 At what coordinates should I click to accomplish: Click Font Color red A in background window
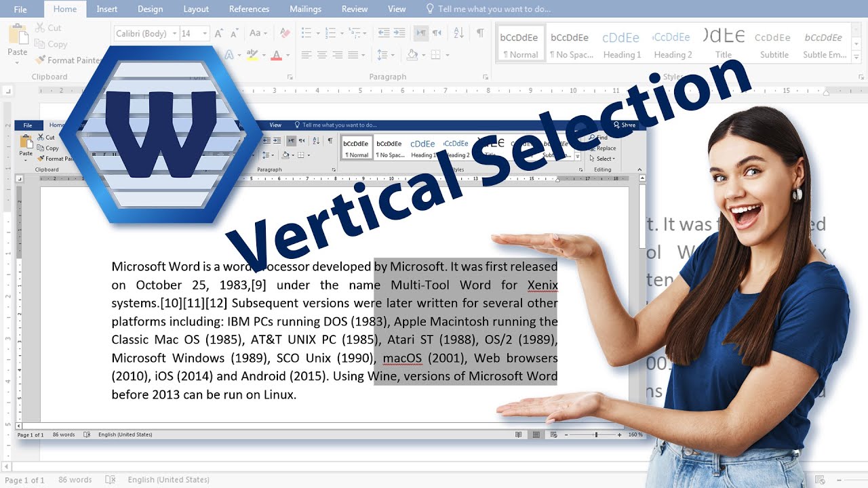point(276,55)
